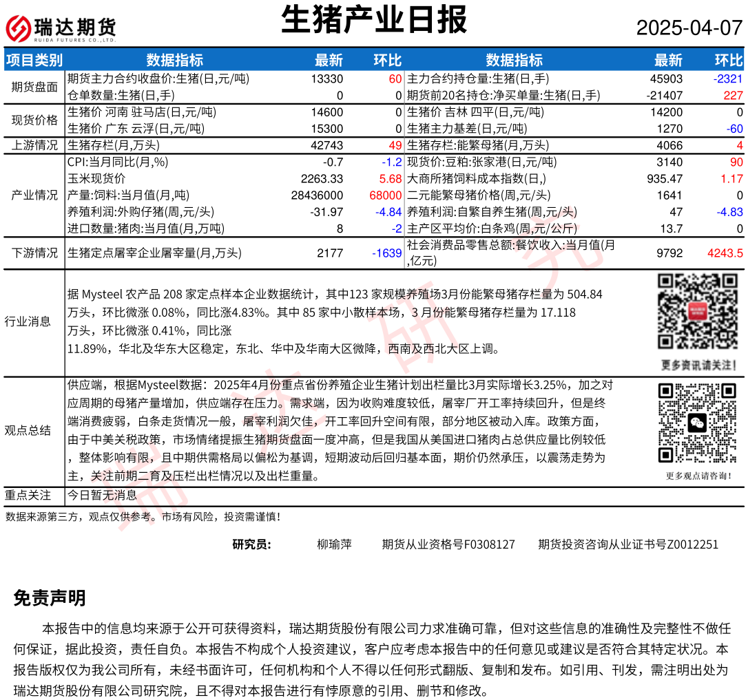The width and height of the screenshot is (748, 700).
Task: Select the Zhumadian price value 14600
Action: click(x=326, y=112)
